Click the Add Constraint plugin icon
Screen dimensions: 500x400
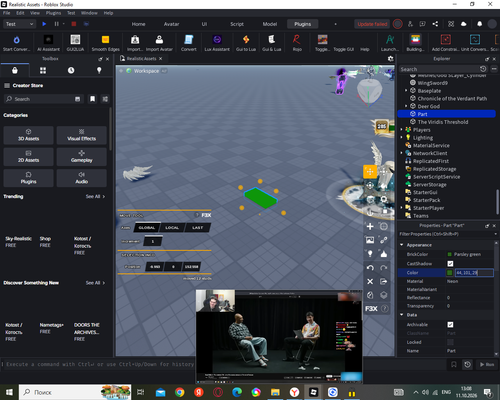pyautogui.click(x=446, y=40)
